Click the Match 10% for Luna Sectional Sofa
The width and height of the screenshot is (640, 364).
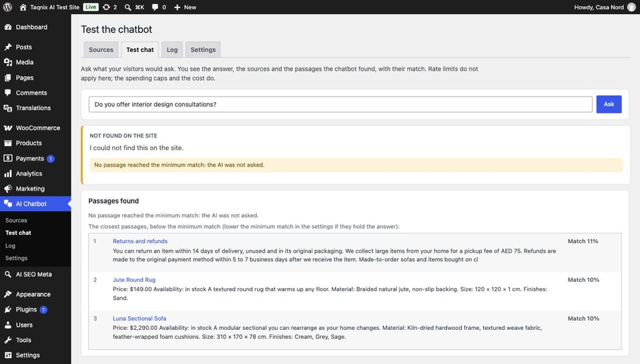(x=583, y=319)
